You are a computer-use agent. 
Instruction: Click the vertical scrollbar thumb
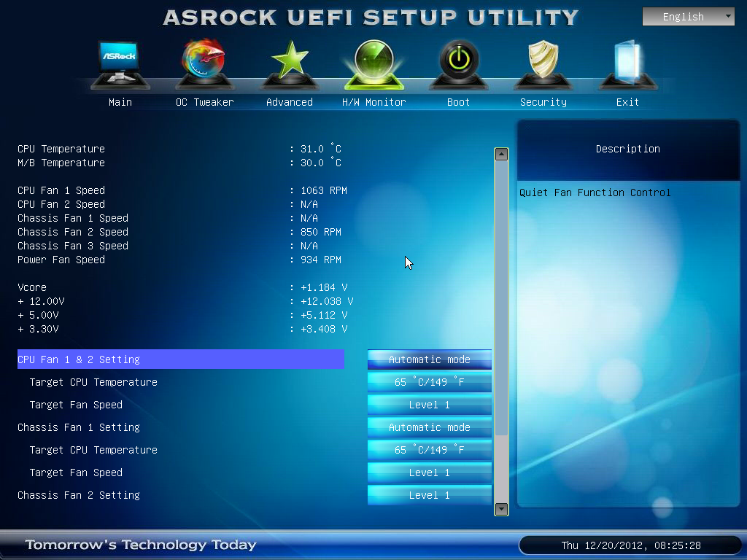(x=501, y=298)
